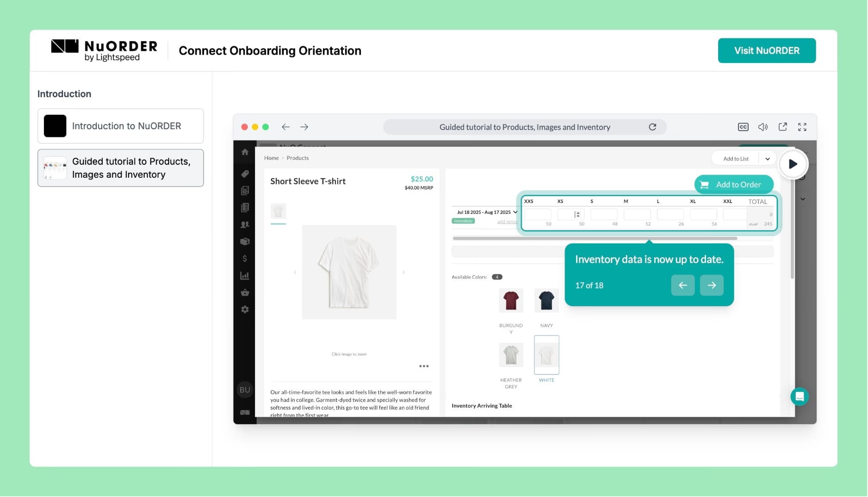Toggle closed captions on the video
The width and height of the screenshot is (868, 497).
pos(743,127)
